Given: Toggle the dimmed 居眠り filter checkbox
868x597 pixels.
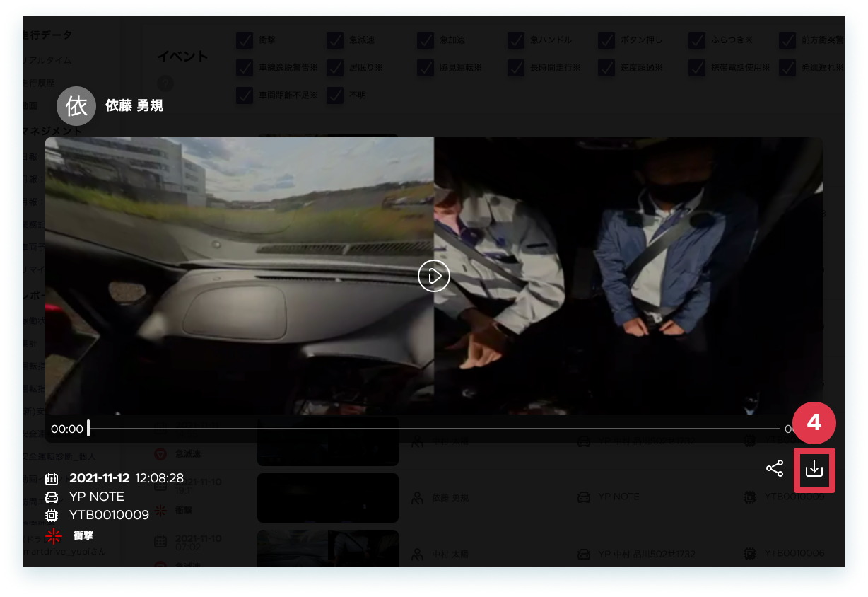Looking at the screenshot, I should tap(335, 68).
